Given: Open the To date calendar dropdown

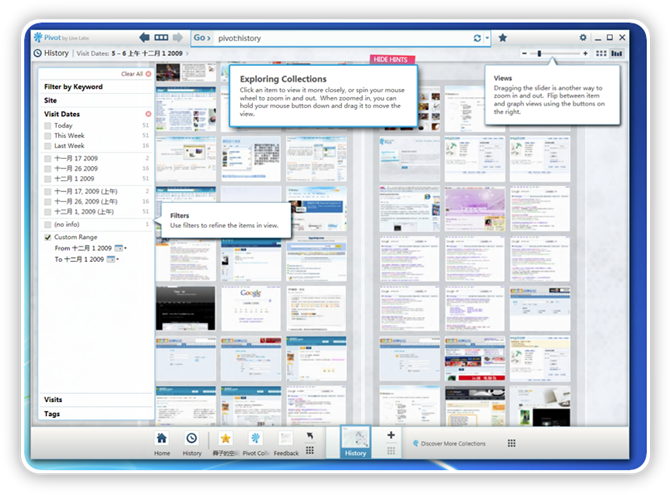Looking at the screenshot, I should pyautogui.click(x=112, y=259).
